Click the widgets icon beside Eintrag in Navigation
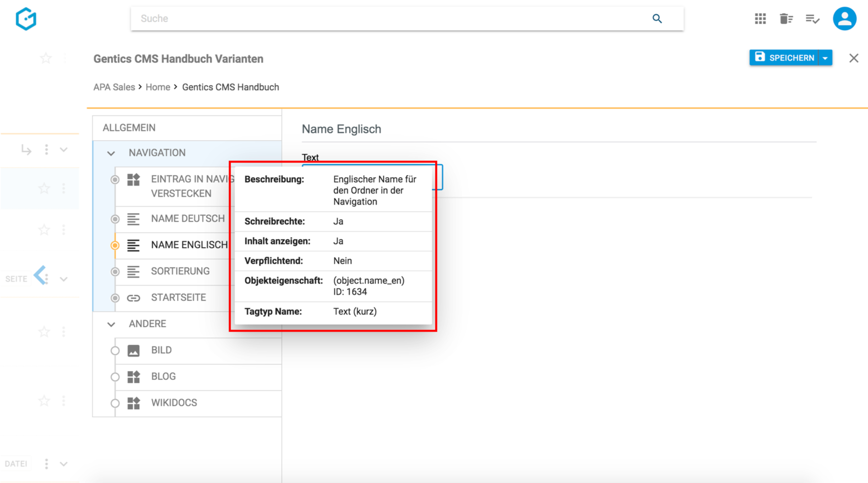 (x=134, y=180)
